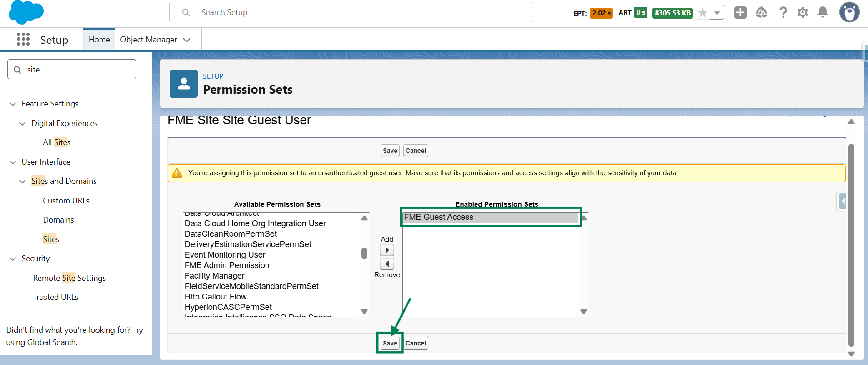Open the user profile avatar
Screen dimensions: 868x365
click(849, 12)
